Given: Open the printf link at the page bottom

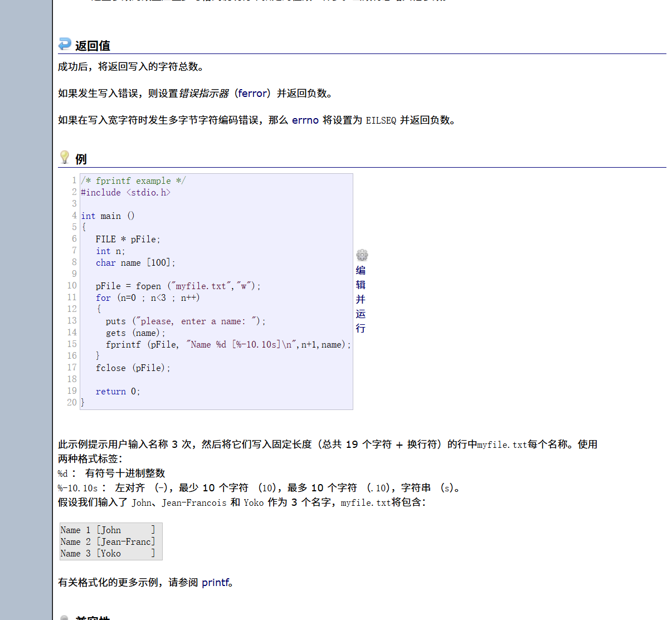Looking at the screenshot, I should pyautogui.click(x=216, y=583).
